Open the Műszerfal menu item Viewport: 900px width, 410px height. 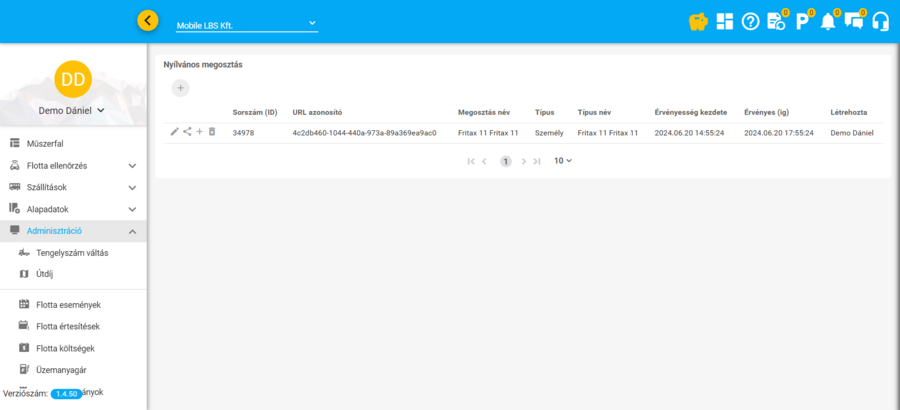click(x=45, y=144)
